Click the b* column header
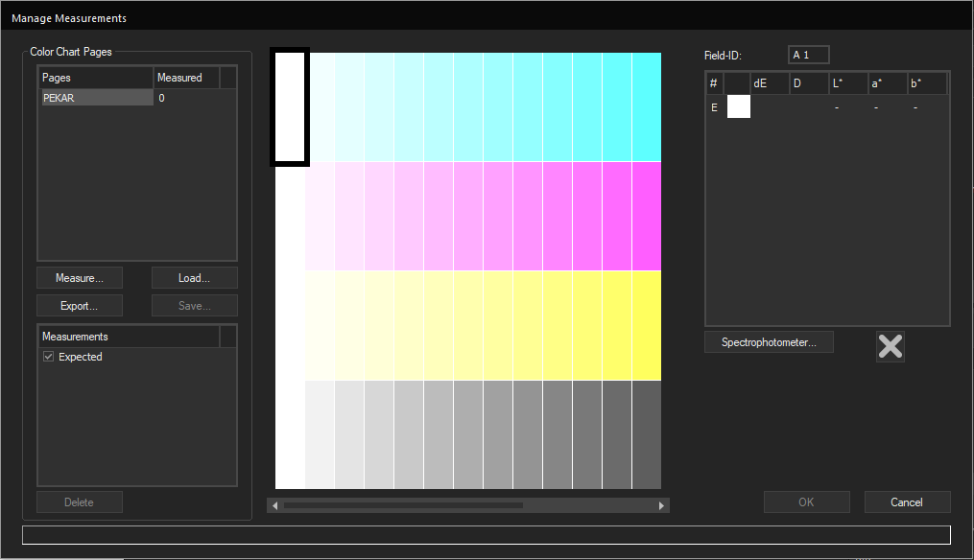The height and width of the screenshot is (560, 974). click(927, 83)
